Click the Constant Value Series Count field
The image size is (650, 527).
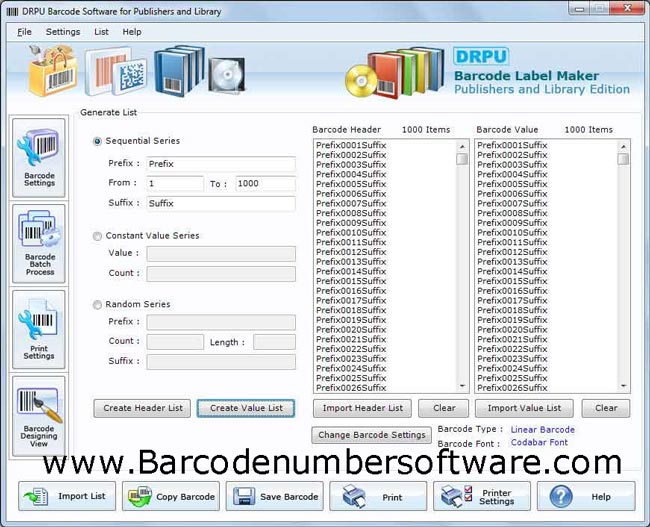221,274
